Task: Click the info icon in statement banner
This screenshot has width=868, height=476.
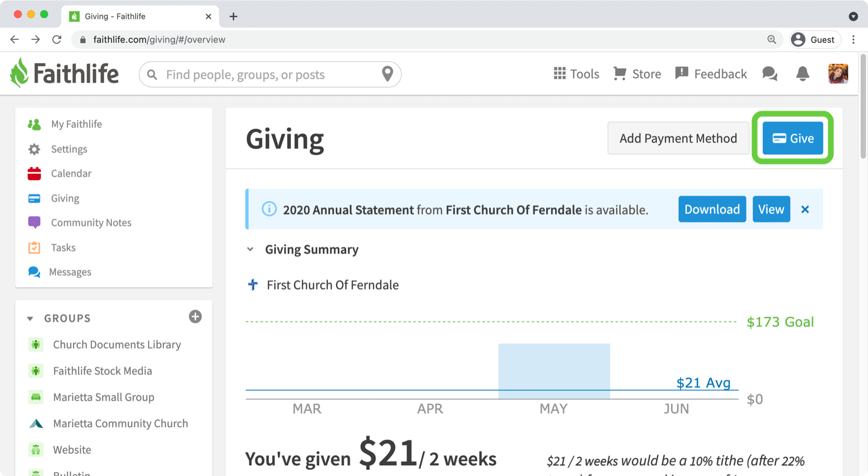Action: point(269,209)
